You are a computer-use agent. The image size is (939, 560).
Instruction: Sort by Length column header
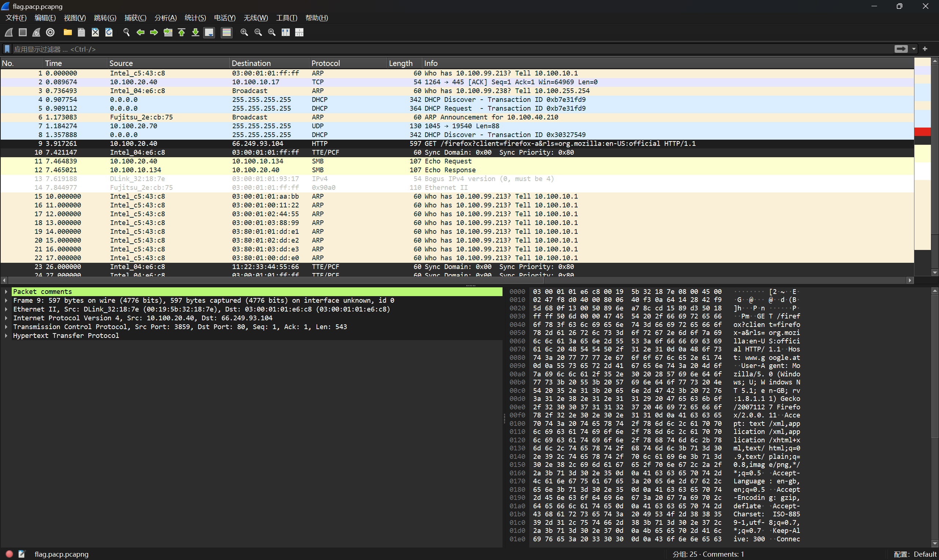[x=405, y=63]
